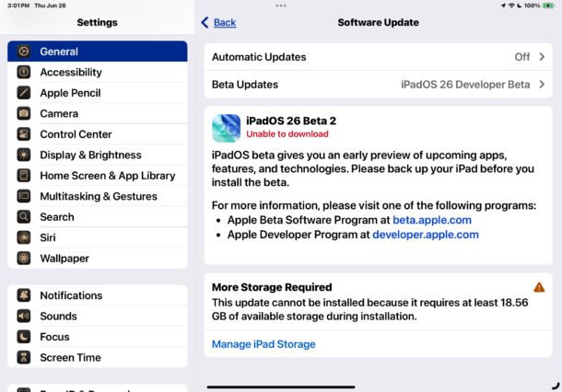This screenshot has height=392, width=562.
Task: Select General in settings sidebar
Action: [97, 52]
